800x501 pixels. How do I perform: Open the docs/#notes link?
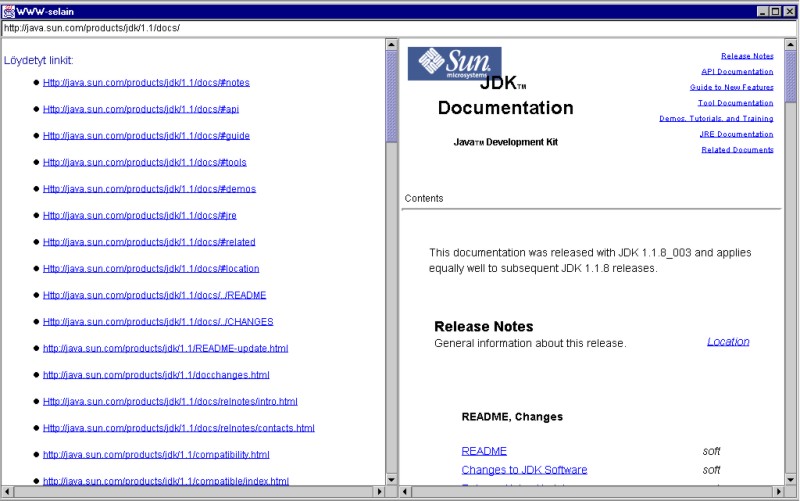[146, 83]
